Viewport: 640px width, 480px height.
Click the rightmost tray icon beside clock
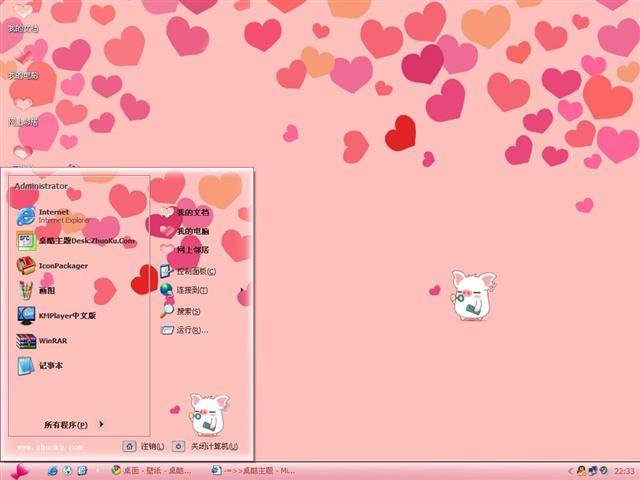[x=604, y=471]
